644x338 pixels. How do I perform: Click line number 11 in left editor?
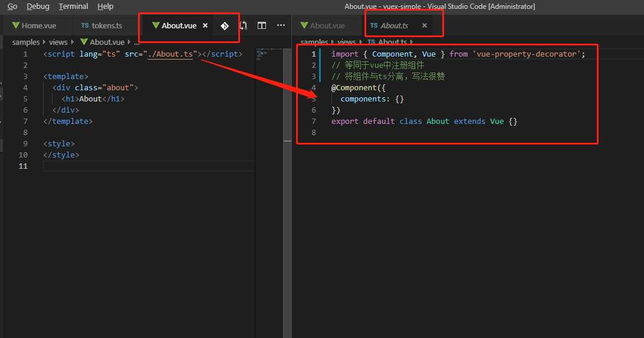pyautogui.click(x=23, y=166)
